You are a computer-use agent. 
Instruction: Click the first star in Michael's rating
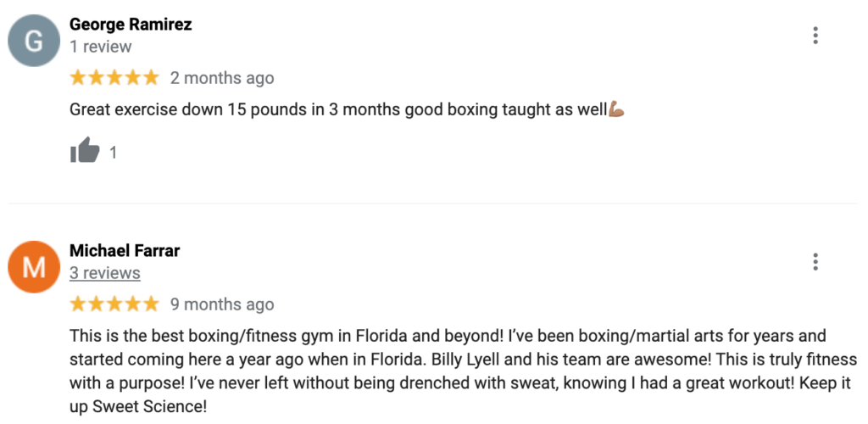78,304
